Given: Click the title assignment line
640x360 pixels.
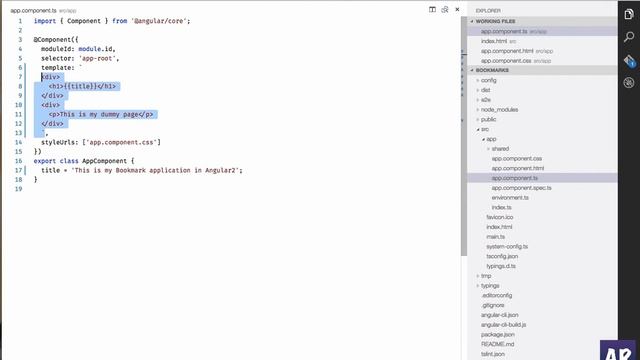Looking at the screenshot, I should [142, 170].
